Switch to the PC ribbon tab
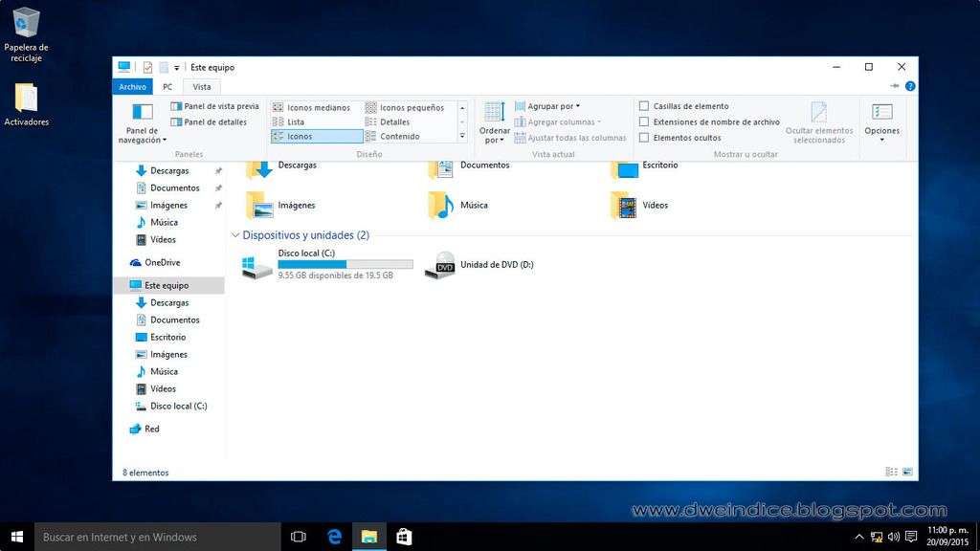 pyautogui.click(x=167, y=86)
